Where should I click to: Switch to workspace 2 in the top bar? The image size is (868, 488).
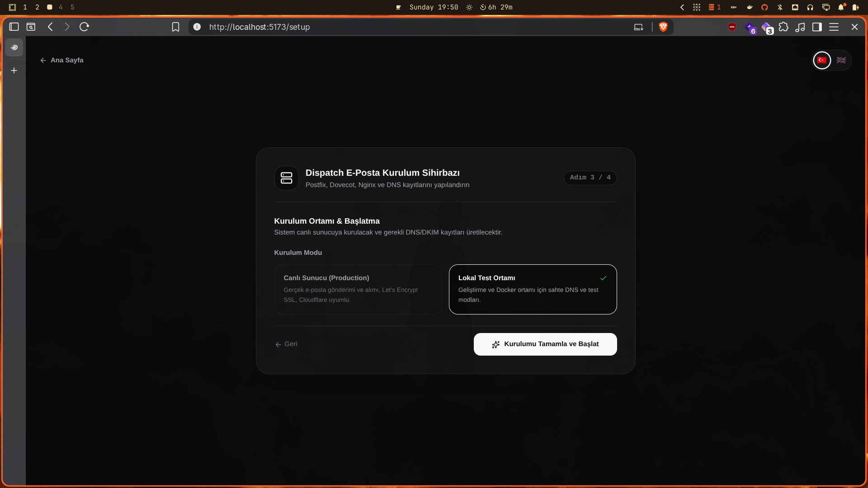[x=37, y=7]
